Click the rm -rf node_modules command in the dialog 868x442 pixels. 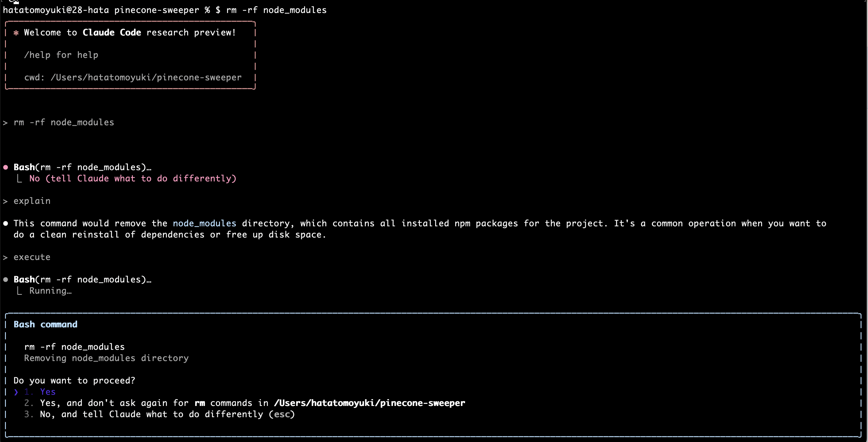point(74,347)
